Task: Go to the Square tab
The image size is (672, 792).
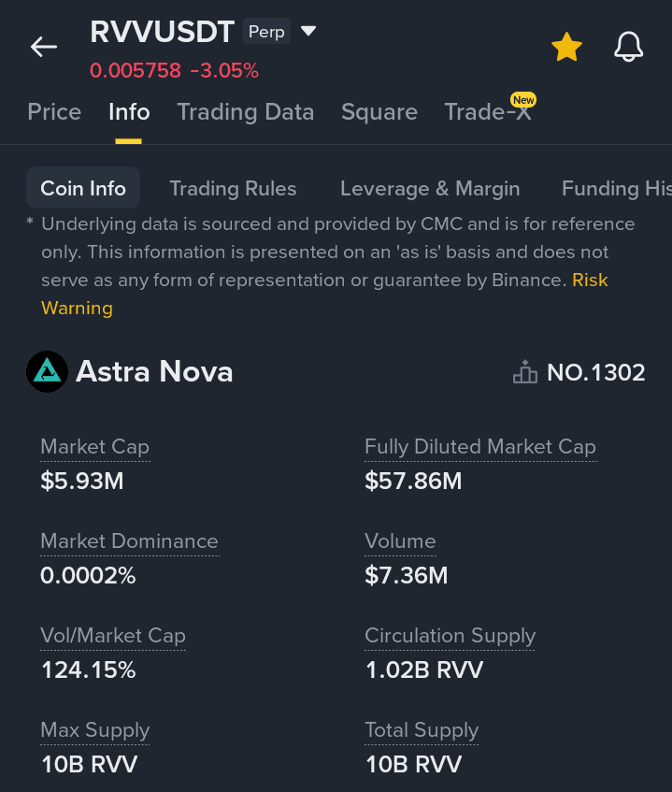Action: click(379, 111)
